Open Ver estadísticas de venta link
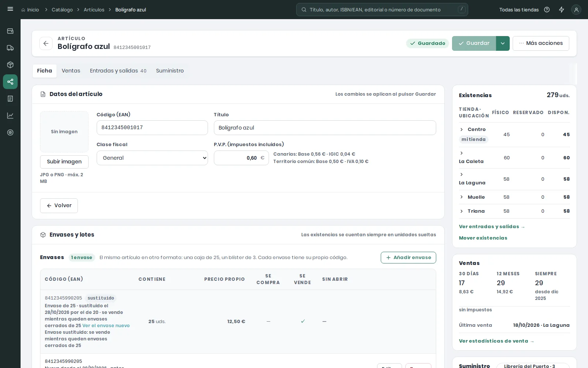This screenshot has width=588, height=368. [496, 341]
